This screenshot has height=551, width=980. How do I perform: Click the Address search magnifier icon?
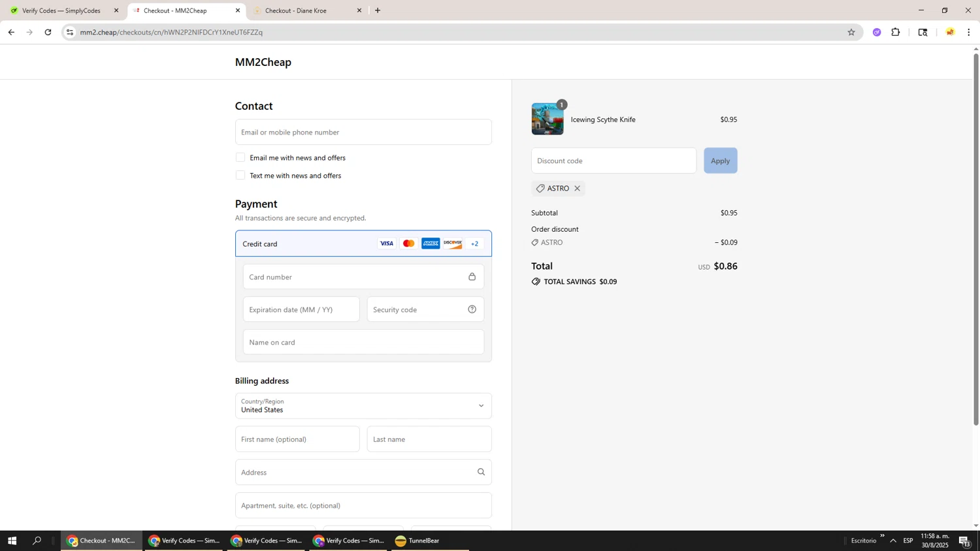pos(481,472)
